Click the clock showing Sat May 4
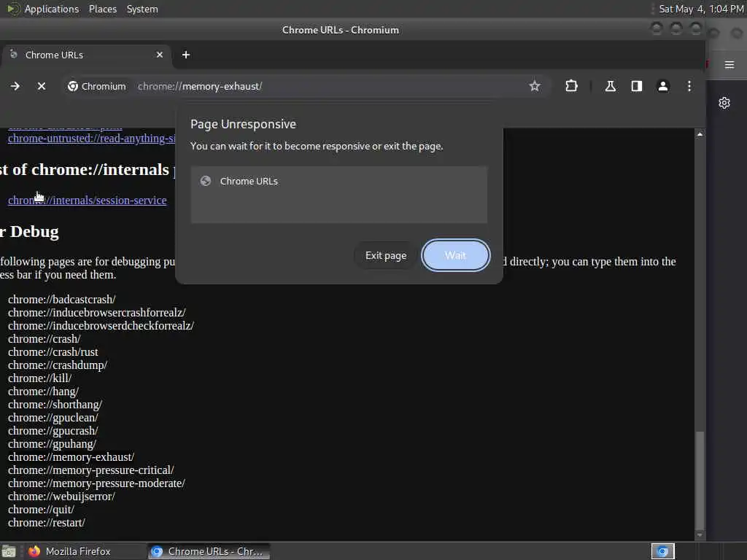The image size is (747, 560). [701, 9]
